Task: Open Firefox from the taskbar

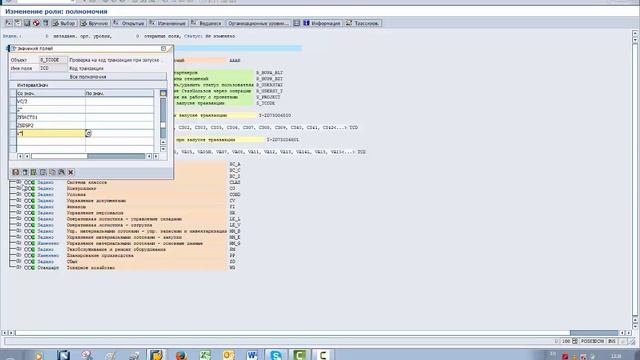Action: pos(181,355)
